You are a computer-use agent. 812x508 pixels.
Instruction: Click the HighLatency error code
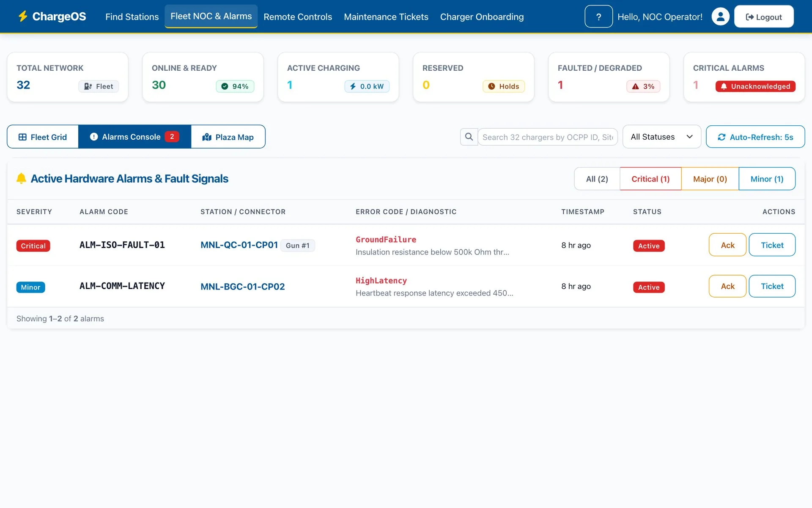[381, 281]
